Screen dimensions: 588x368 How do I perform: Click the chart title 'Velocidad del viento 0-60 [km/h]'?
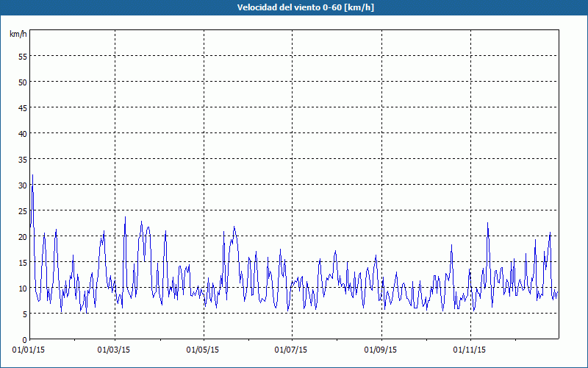coord(305,7)
